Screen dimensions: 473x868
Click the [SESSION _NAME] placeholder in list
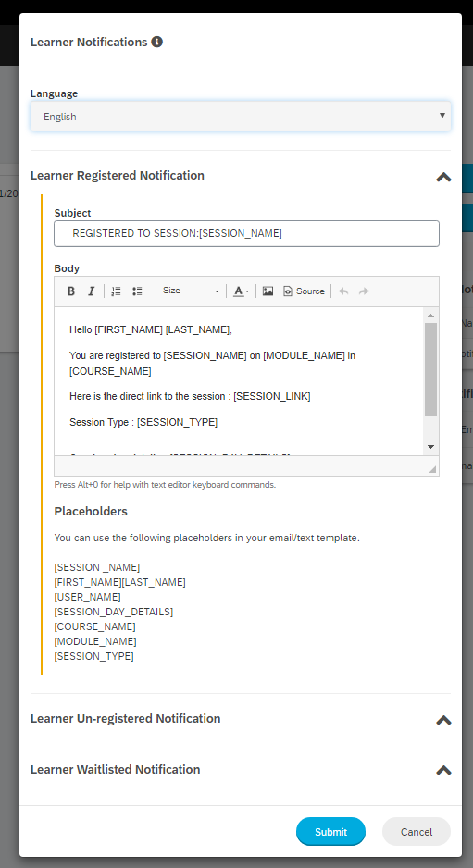point(97,567)
